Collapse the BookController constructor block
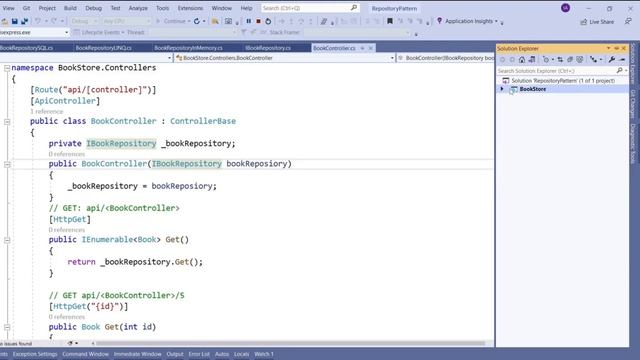 click(x=7, y=164)
